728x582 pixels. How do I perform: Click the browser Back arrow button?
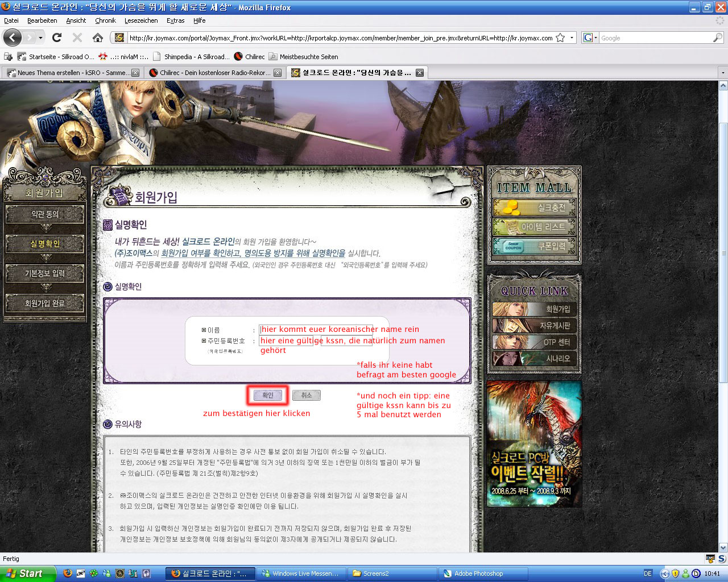tap(13, 38)
